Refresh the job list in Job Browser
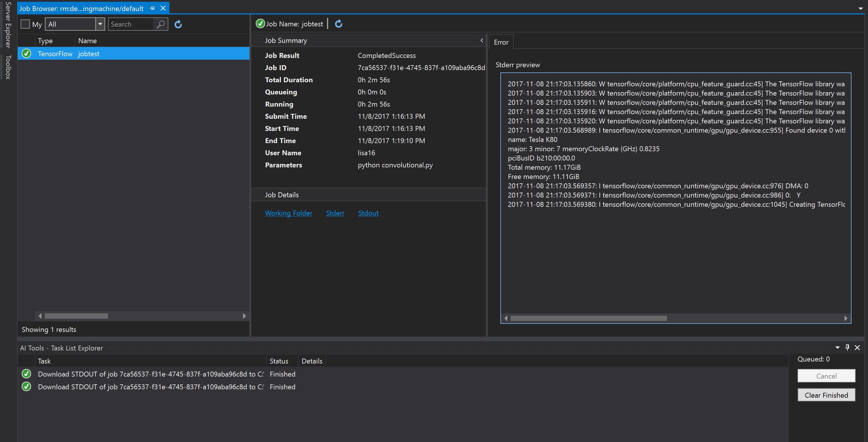The height and width of the screenshot is (442, 868). (178, 24)
